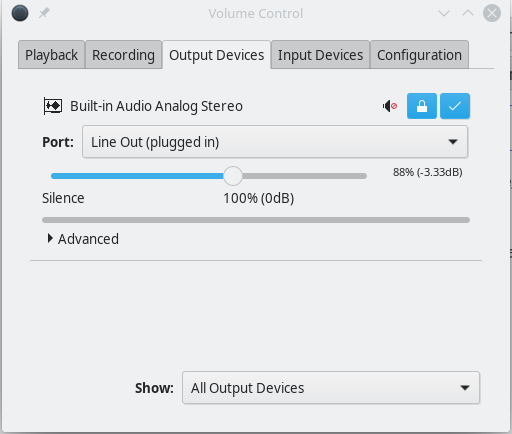Screen dimensions: 512x434
Task: Maximize the window with the up chevron
Action: coord(468,13)
